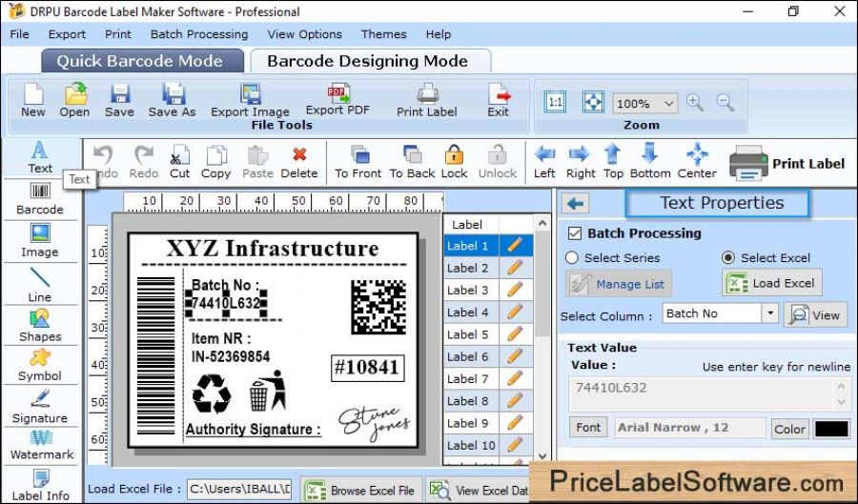Toggle the Batch Processing checkbox
Viewport: 858px width, 504px height.
coord(575,233)
